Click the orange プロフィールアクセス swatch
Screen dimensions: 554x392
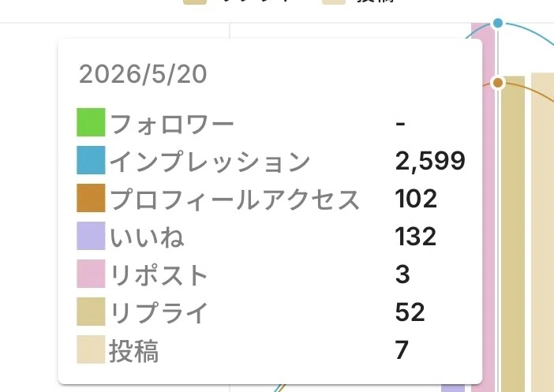tap(91, 198)
